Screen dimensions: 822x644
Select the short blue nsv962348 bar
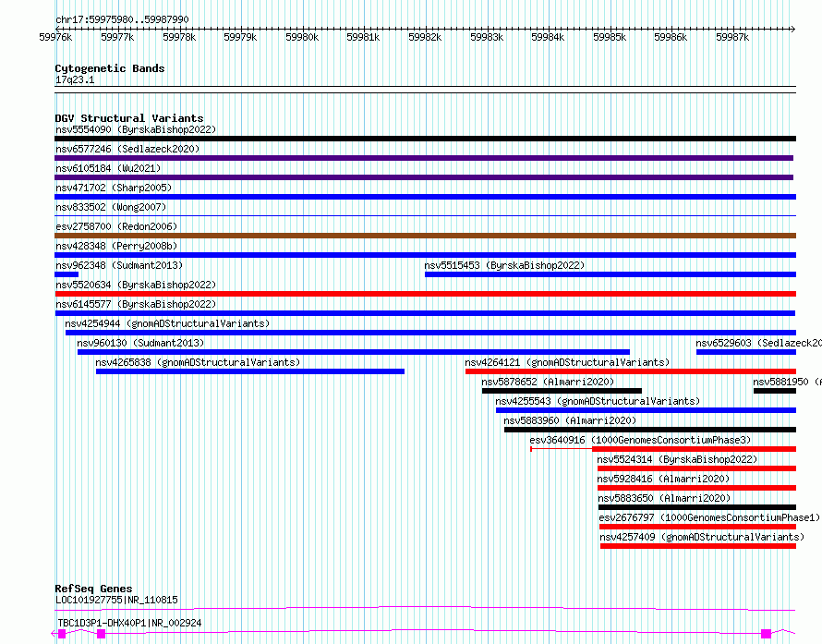[x=66, y=274]
